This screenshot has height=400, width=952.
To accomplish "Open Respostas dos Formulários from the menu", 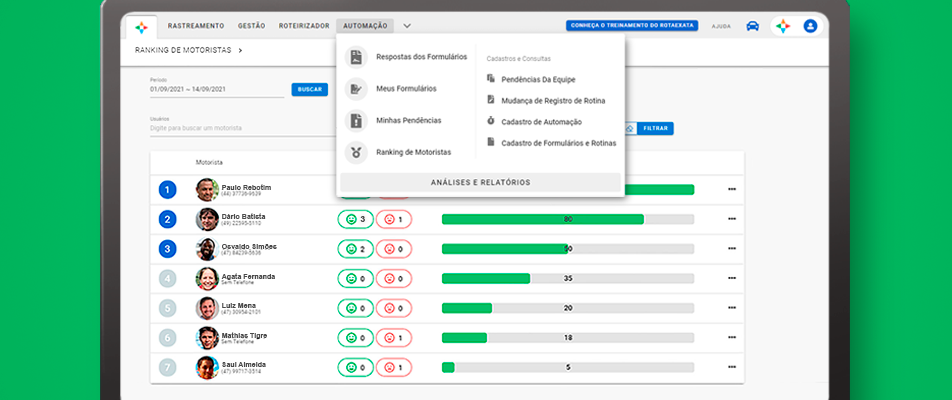I will 421,57.
